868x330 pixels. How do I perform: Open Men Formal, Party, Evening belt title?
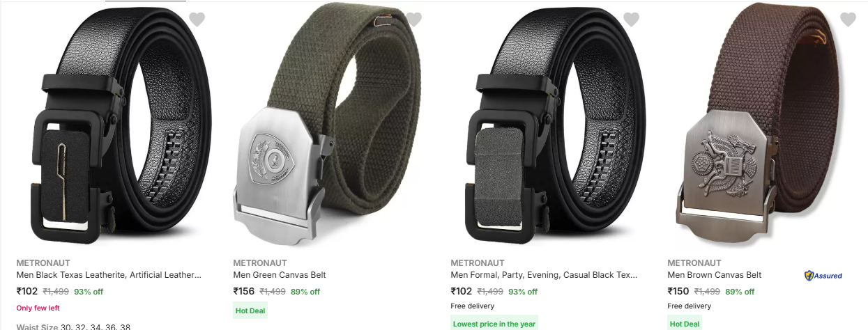(544, 275)
